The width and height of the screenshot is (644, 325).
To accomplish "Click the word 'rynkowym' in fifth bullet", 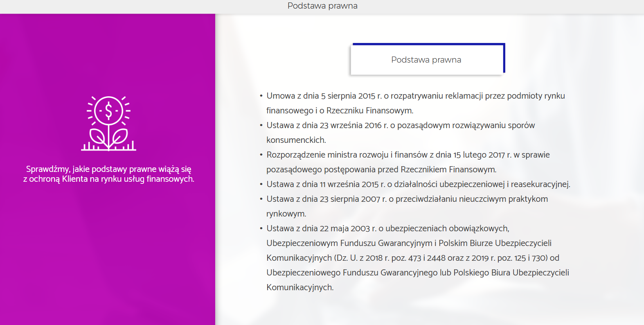I will [286, 214].
